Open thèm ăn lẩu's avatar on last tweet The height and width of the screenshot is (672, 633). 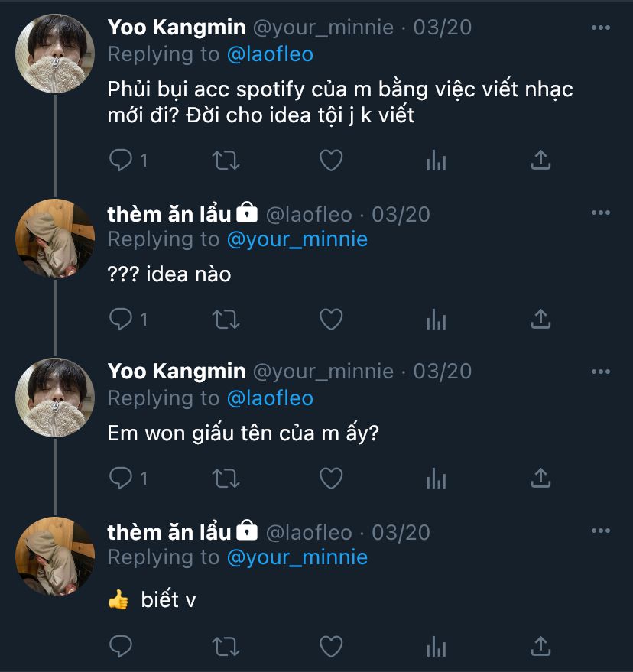click(55, 556)
